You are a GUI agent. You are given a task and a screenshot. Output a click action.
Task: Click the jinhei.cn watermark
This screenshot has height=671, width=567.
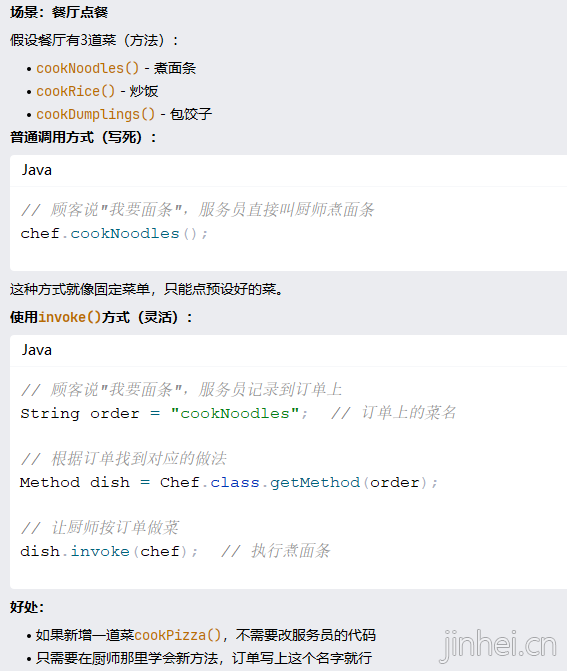click(499, 646)
